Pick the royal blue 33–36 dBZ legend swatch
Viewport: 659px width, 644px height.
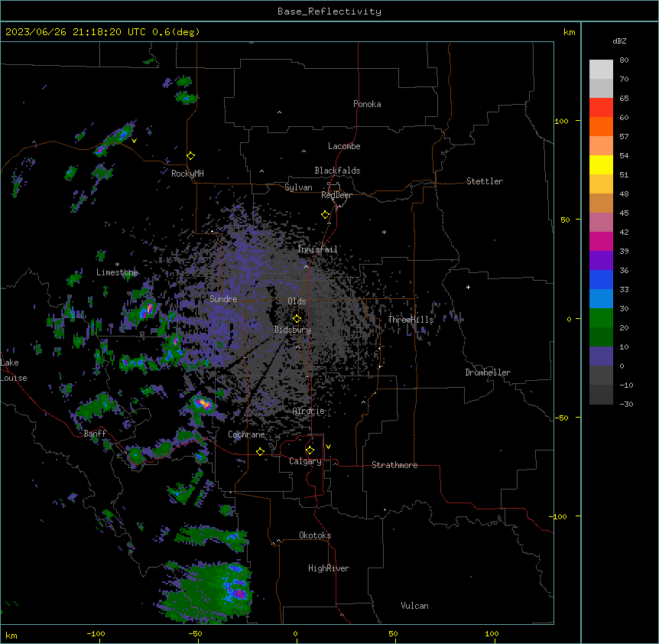tap(601, 279)
